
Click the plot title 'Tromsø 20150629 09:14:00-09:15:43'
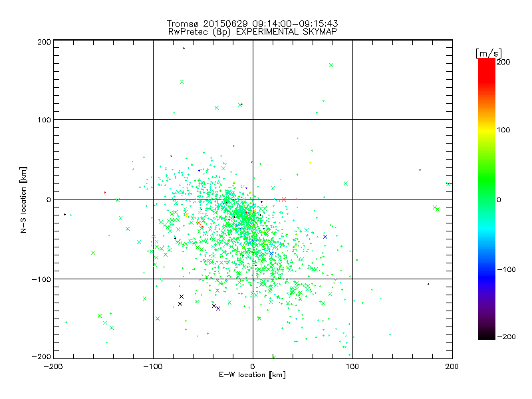[x=252, y=23]
